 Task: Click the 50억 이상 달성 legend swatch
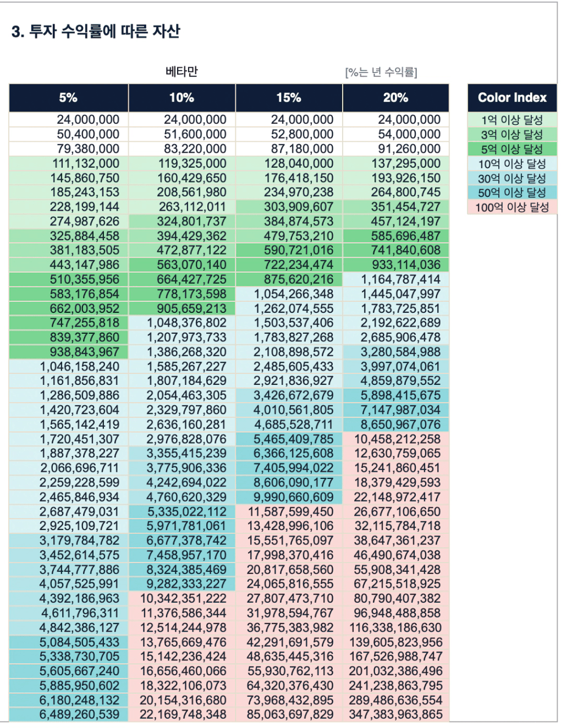click(512, 192)
